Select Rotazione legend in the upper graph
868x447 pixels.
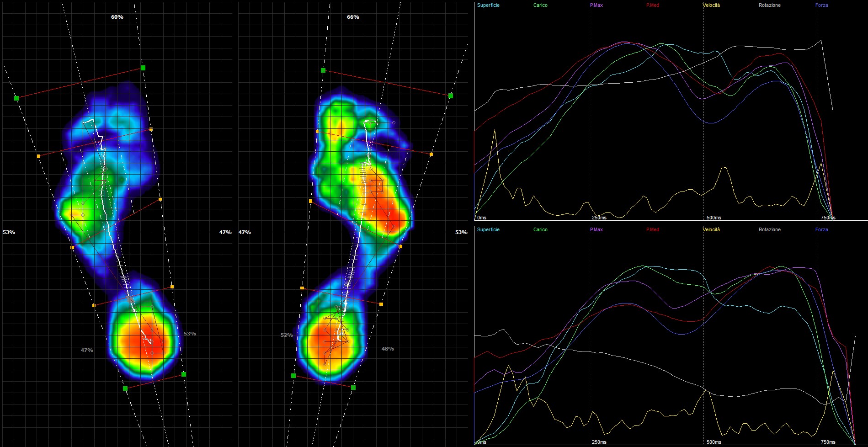click(x=769, y=5)
